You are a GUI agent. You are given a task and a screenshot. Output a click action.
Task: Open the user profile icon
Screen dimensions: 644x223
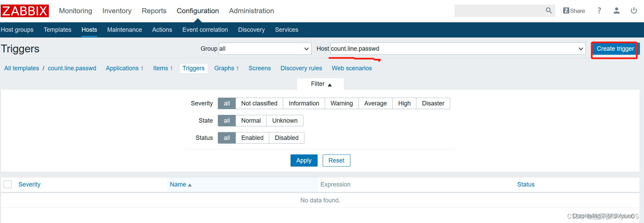point(616,11)
